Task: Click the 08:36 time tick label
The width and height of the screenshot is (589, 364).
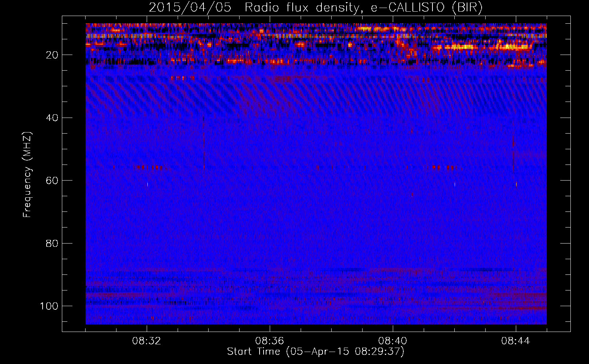Action: pos(269,341)
